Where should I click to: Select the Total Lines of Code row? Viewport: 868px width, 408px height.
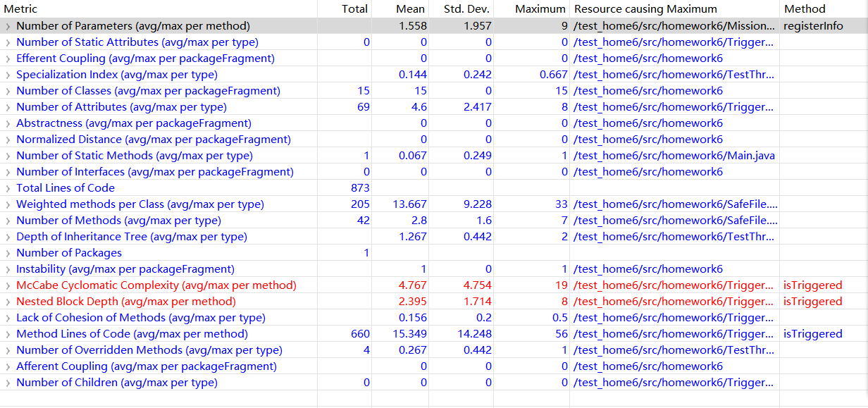[x=66, y=188]
